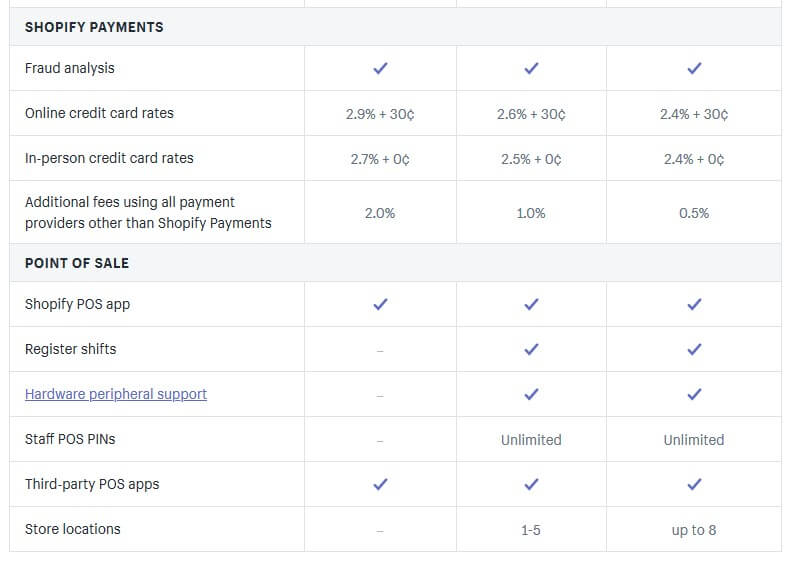Image resolution: width=791 pixels, height=562 pixels.
Task: Click second-column checkmark in Shopify POS app row
Action: pyautogui.click(x=531, y=304)
